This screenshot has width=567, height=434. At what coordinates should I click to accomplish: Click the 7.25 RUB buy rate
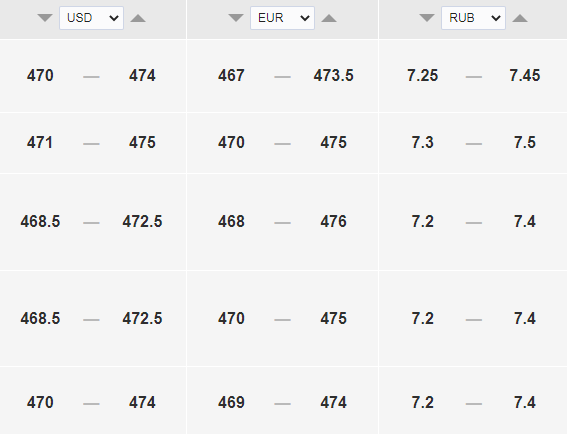click(422, 76)
